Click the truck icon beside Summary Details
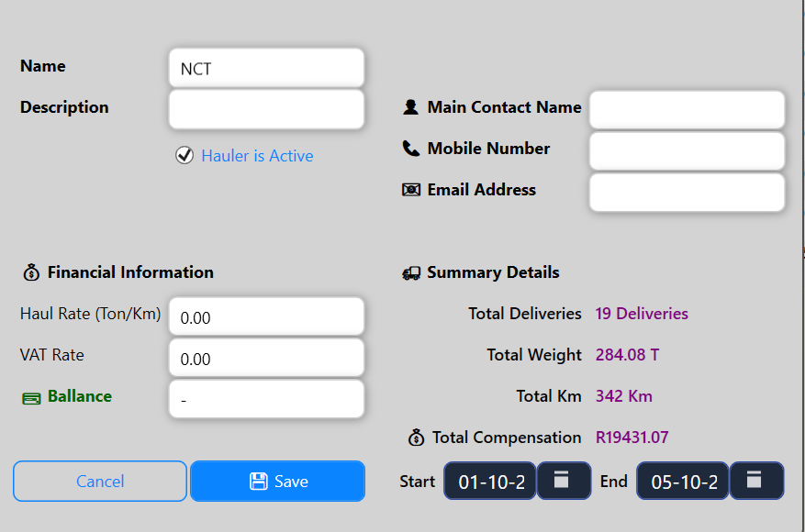Screen dimensions: 805x532 [x=411, y=273]
